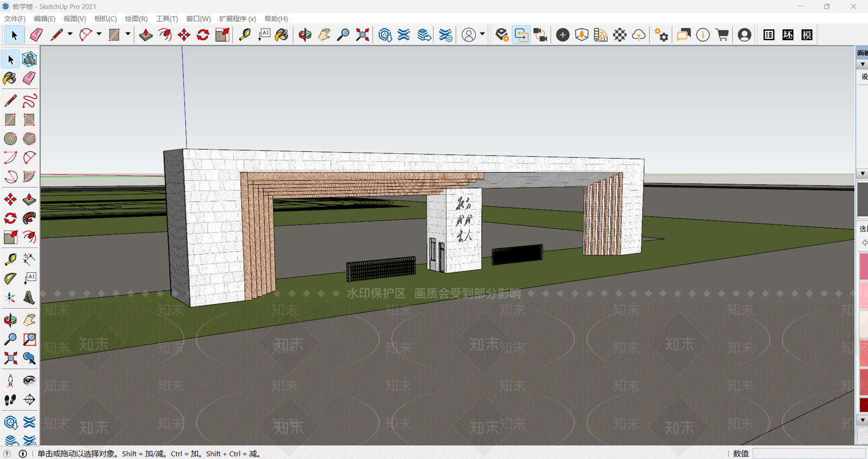This screenshot has height=459, width=868.
Task: Open the 帮助(H) menu
Action: pos(276,18)
